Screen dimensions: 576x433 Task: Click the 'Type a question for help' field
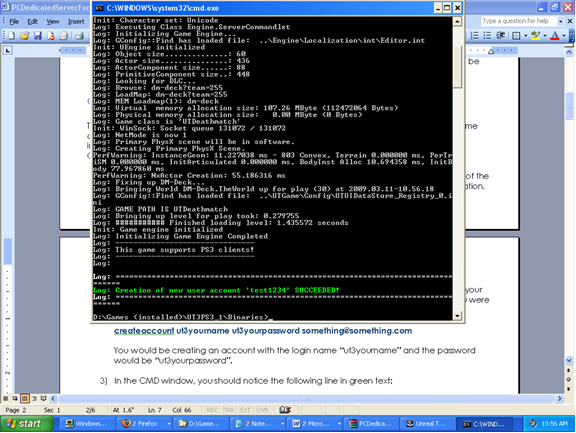click(x=519, y=21)
